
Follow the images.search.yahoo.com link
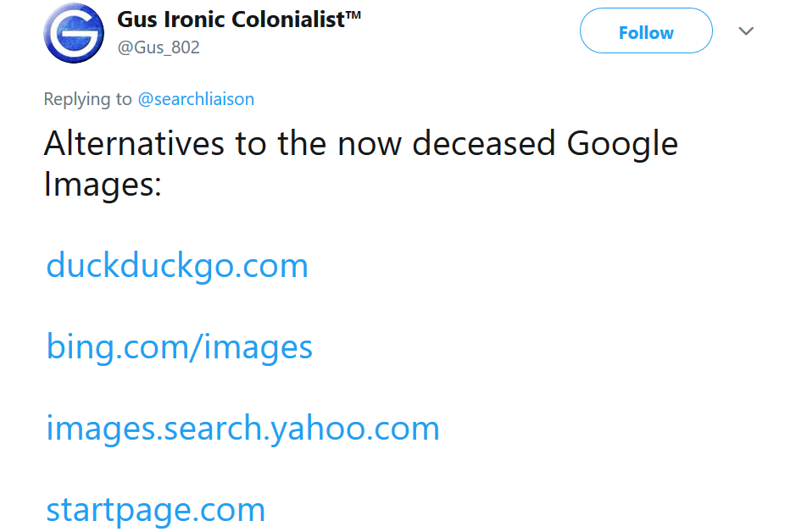point(242,428)
